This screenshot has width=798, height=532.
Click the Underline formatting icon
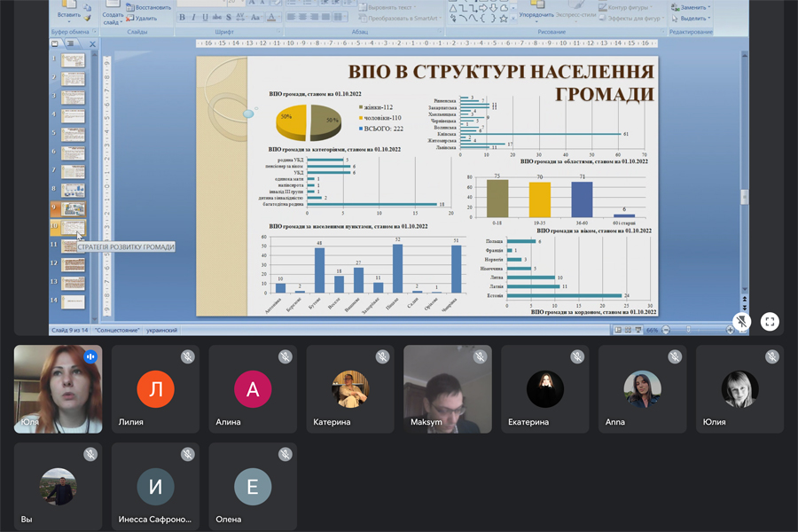point(205,18)
